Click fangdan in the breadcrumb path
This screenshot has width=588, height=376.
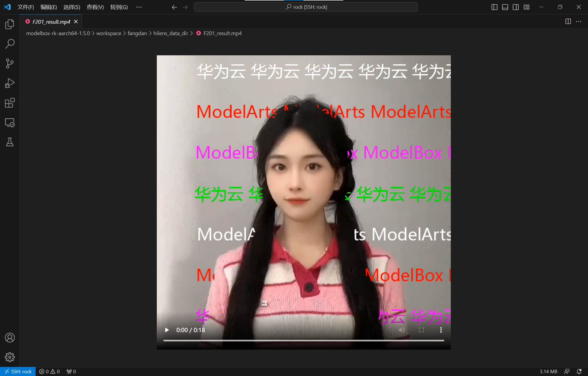pos(137,33)
